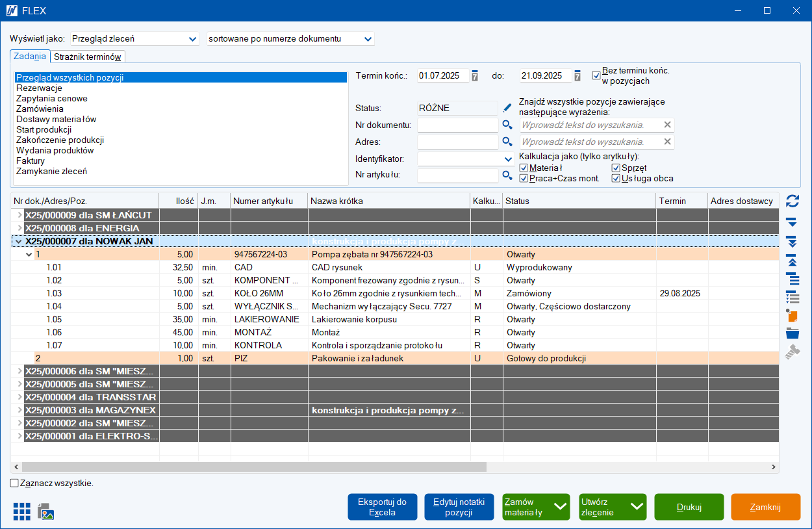Toggle the Zaznacz wszystkie checkbox

click(15, 484)
